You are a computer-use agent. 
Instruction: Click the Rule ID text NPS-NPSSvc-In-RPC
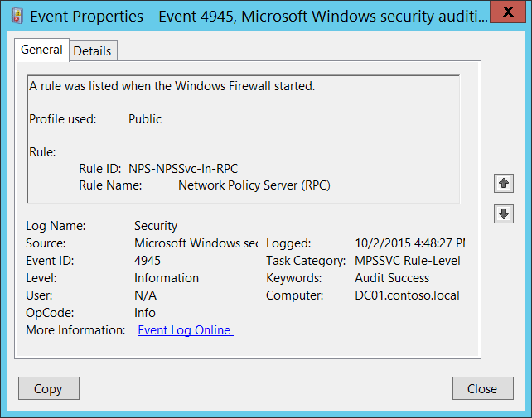183,169
